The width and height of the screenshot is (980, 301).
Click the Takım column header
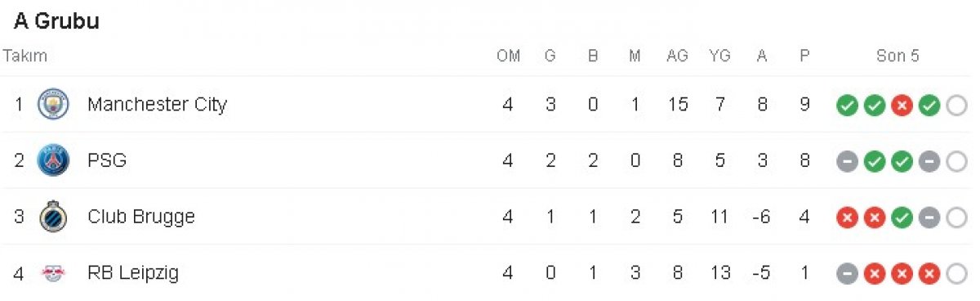pos(25,56)
